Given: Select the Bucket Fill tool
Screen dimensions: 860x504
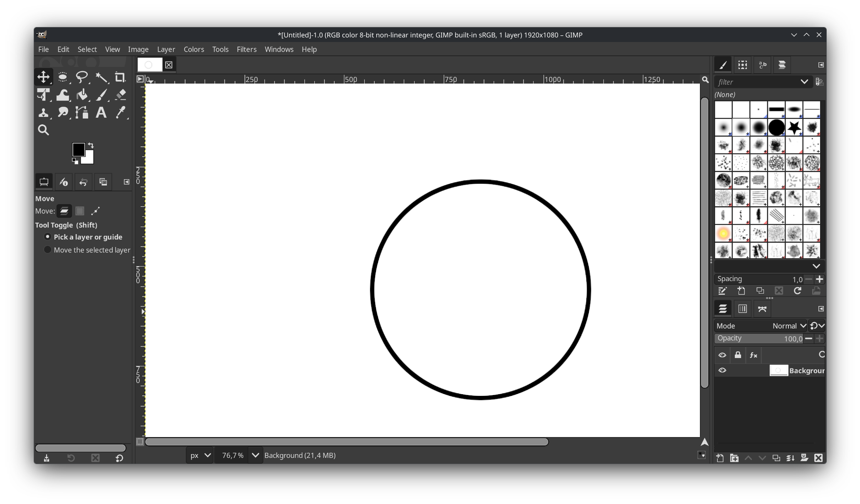Looking at the screenshot, I should (82, 95).
